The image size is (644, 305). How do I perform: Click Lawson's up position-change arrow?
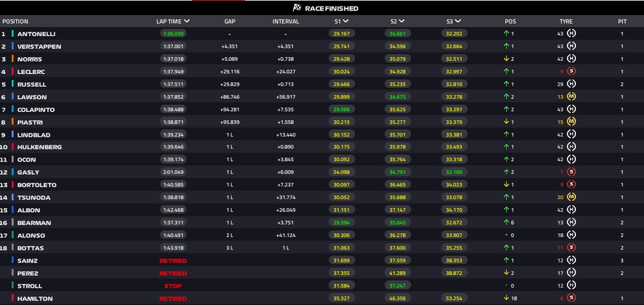point(507,96)
